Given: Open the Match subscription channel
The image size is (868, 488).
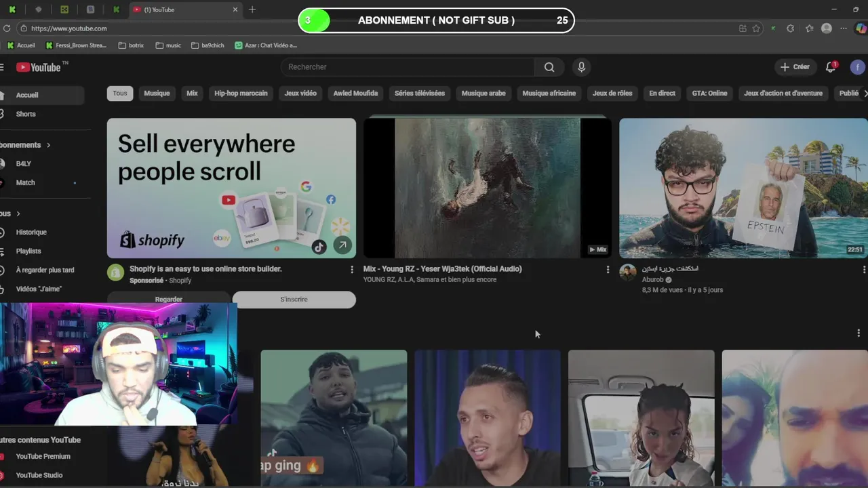Looking at the screenshot, I should tap(41, 182).
